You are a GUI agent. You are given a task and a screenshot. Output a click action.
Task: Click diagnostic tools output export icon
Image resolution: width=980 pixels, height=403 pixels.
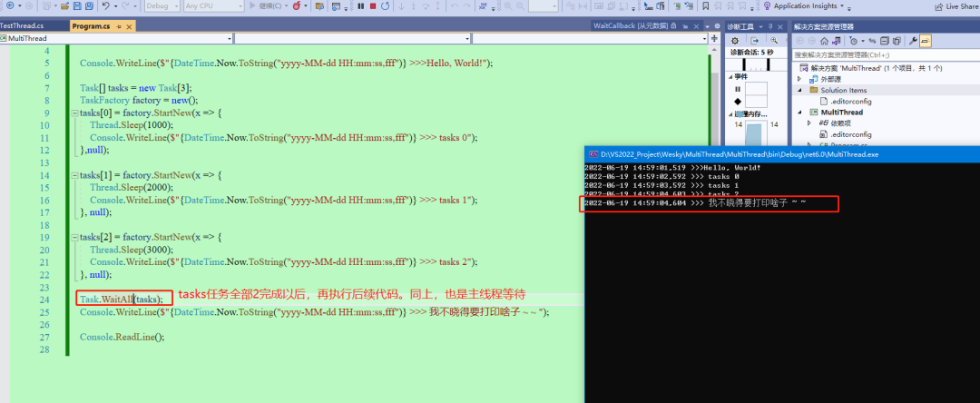point(754,41)
